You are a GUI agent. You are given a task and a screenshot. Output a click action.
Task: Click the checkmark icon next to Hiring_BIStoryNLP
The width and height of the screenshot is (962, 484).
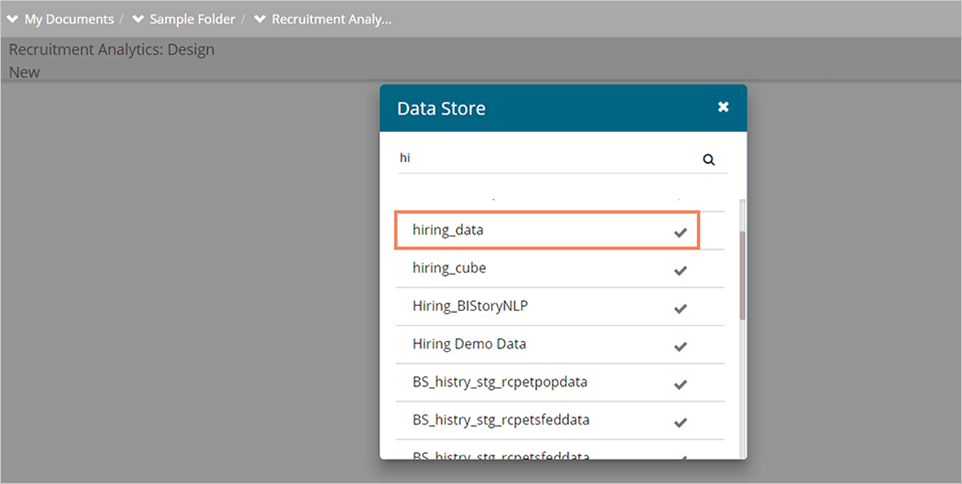coord(680,309)
